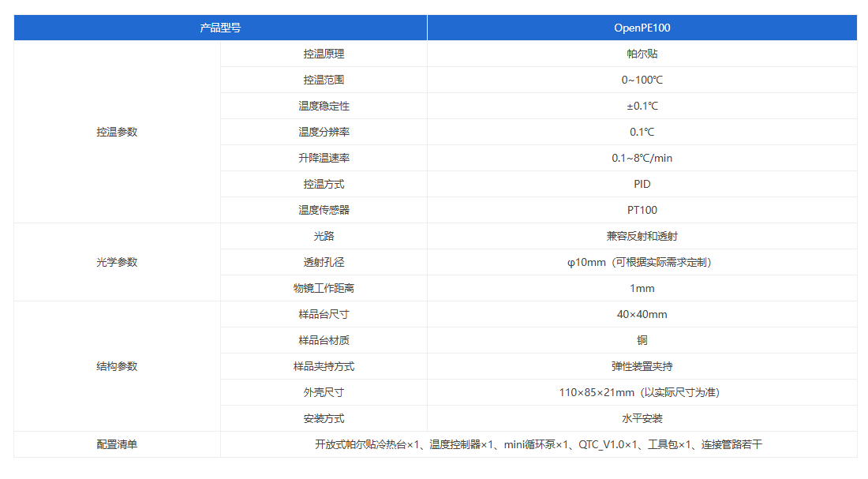Image resolution: width=868 pixels, height=479 pixels.
Task: Click the φ10mm aperture value cell
Action: pyautogui.click(x=642, y=262)
